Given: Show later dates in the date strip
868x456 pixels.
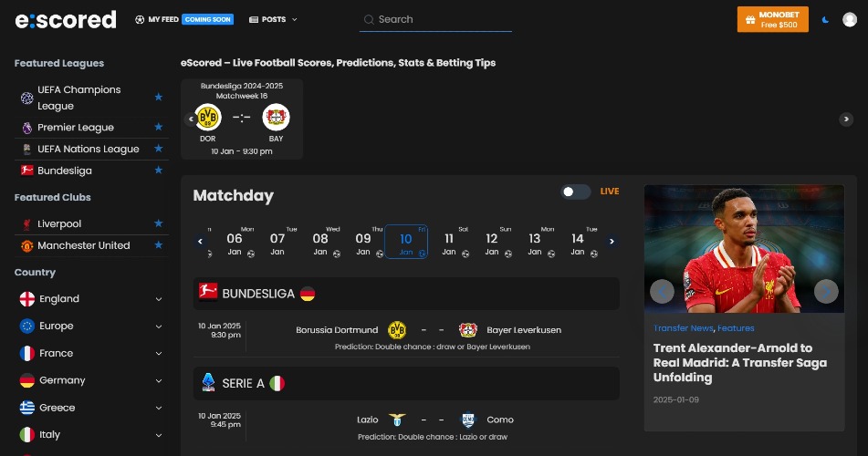Looking at the screenshot, I should [x=612, y=242].
